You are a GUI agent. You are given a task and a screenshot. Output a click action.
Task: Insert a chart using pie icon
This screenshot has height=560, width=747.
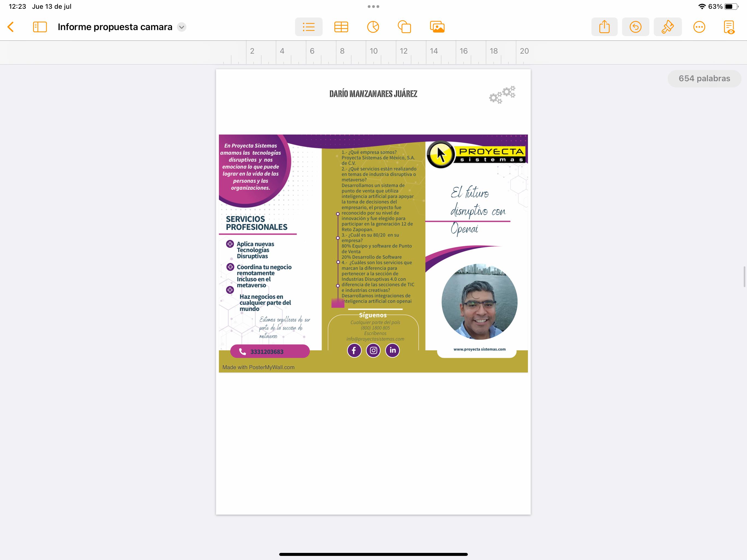pos(373,27)
